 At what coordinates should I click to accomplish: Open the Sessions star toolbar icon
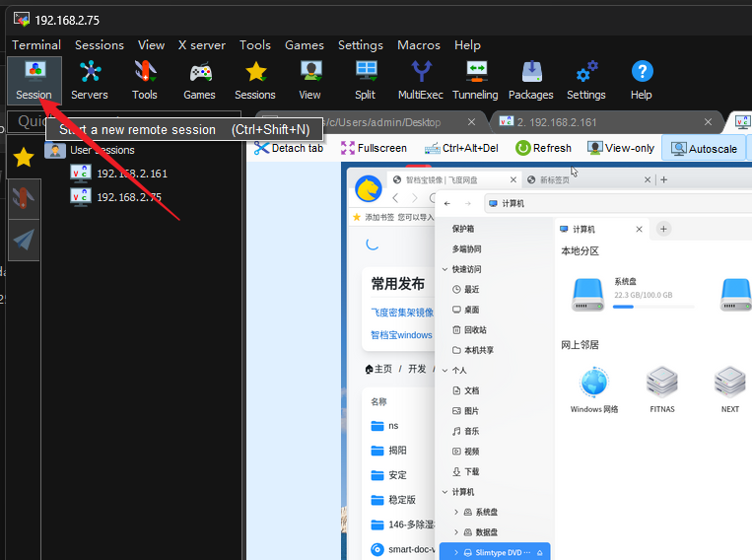255,80
